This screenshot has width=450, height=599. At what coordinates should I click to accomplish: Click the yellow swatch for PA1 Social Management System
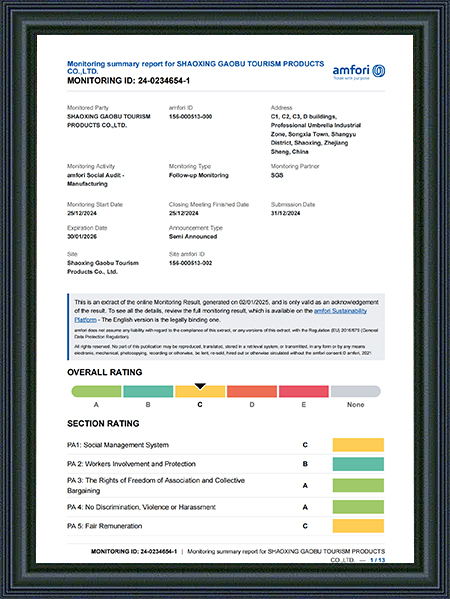358,445
